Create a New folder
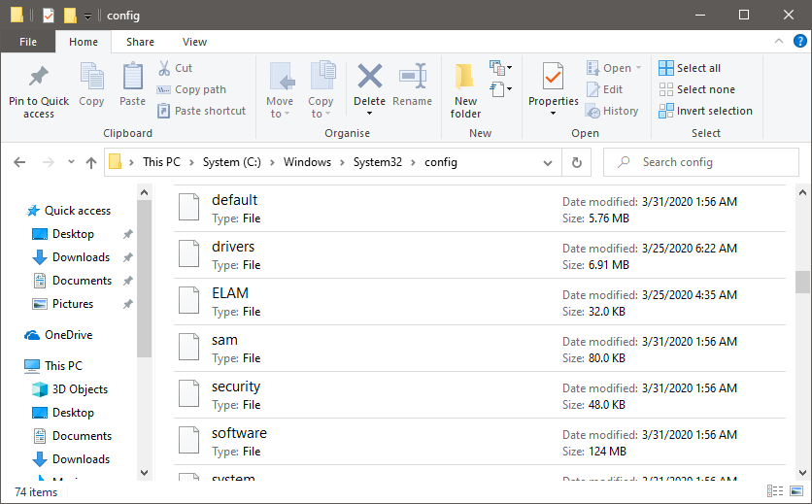The image size is (812, 504). (465, 91)
